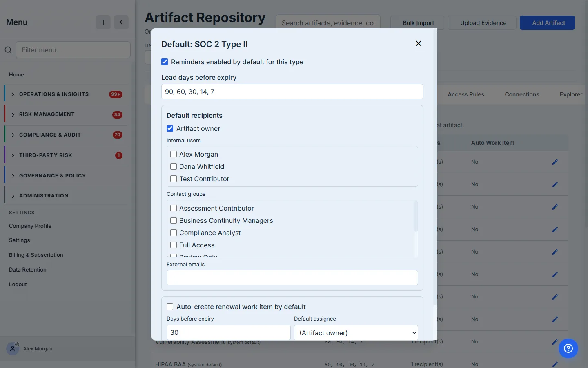Click the edit pencil for Vulnerability Assessment row
588x368 pixels.
tap(555, 342)
